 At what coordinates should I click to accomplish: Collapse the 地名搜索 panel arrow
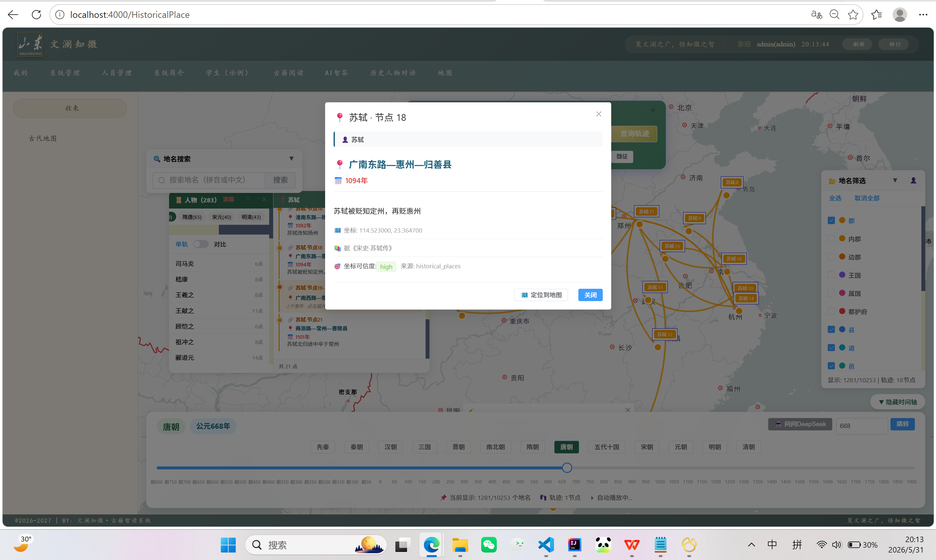click(292, 159)
